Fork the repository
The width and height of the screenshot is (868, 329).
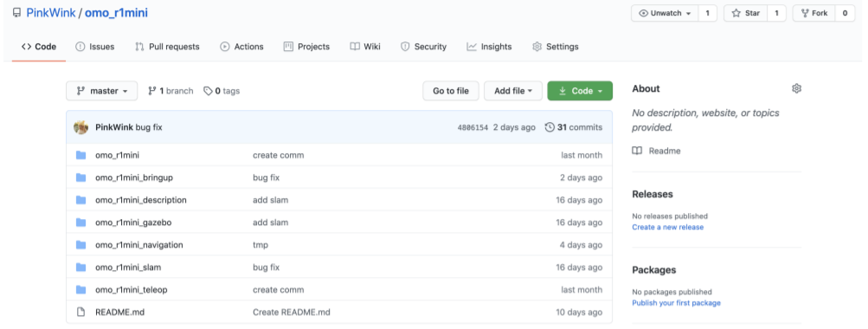[813, 13]
